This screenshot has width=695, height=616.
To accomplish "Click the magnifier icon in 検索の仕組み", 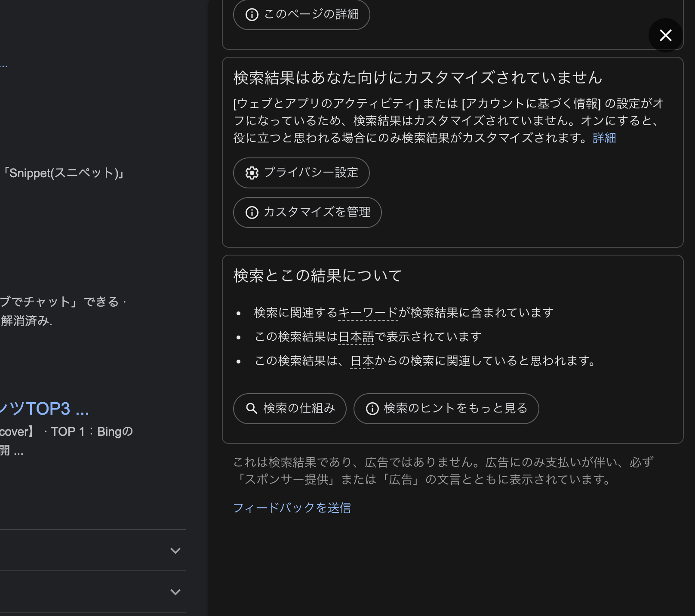I will (252, 409).
